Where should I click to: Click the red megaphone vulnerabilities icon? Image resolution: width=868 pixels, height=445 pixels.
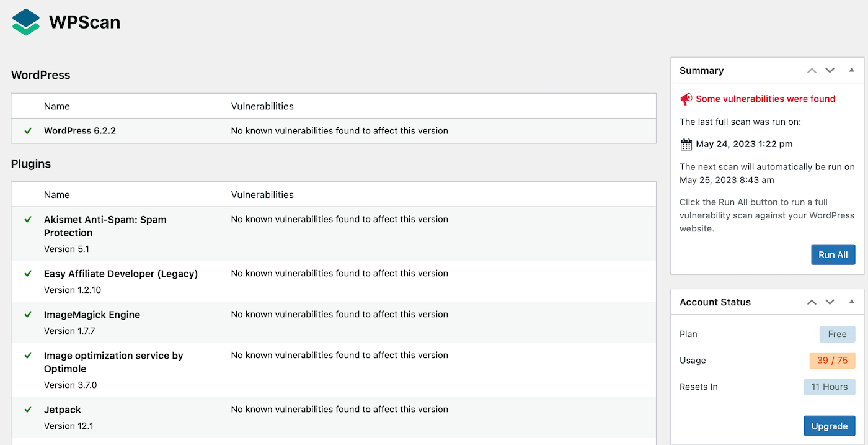tap(686, 99)
